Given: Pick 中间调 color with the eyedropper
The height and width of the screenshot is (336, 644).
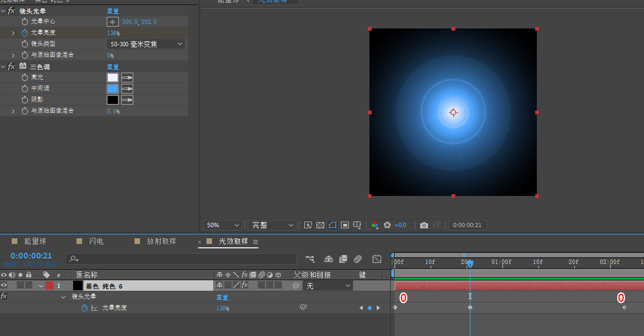Looking at the screenshot, I should click(x=127, y=89).
